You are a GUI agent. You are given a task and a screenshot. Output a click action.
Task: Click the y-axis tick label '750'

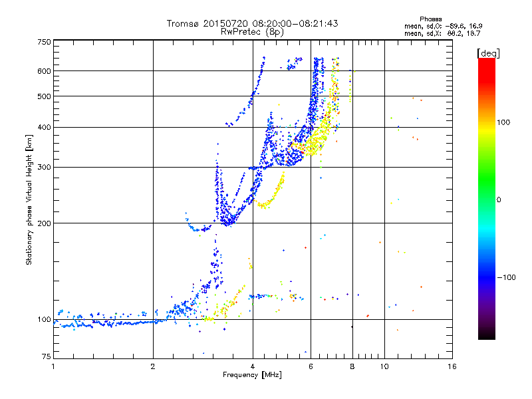click(44, 42)
